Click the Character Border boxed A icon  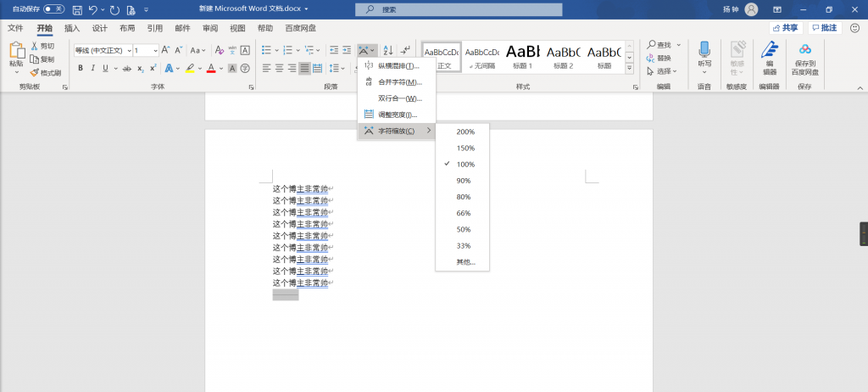point(245,50)
